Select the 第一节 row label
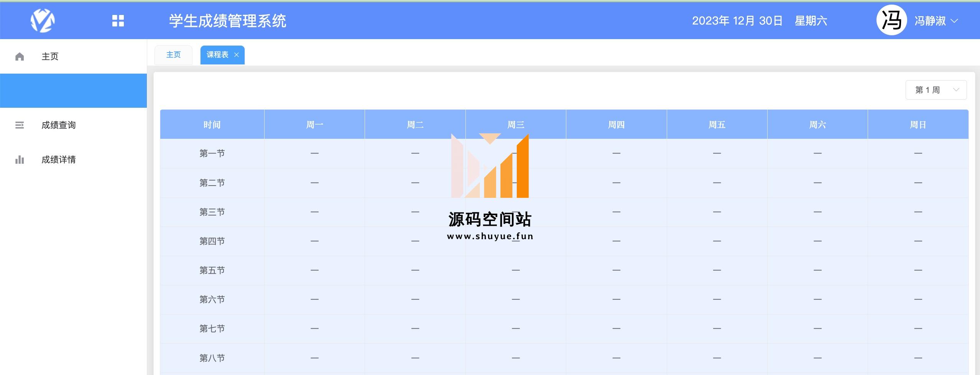The width and height of the screenshot is (980, 375). (x=212, y=153)
